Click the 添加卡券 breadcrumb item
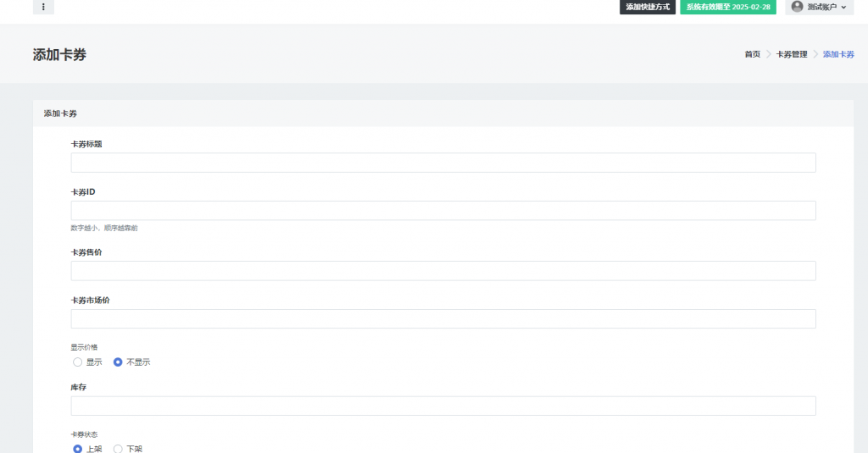The width and height of the screenshot is (868, 453). click(838, 54)
